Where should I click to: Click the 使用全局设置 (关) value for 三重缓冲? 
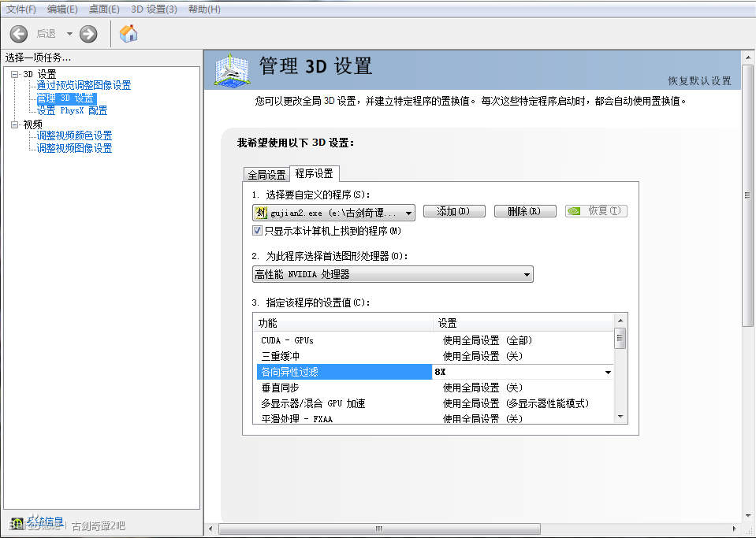[482, 356]
